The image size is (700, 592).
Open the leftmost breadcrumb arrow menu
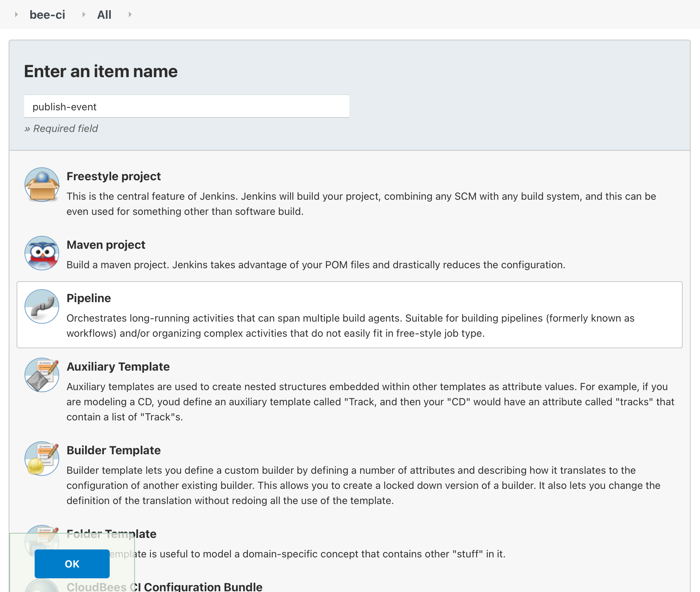[17, 14]
